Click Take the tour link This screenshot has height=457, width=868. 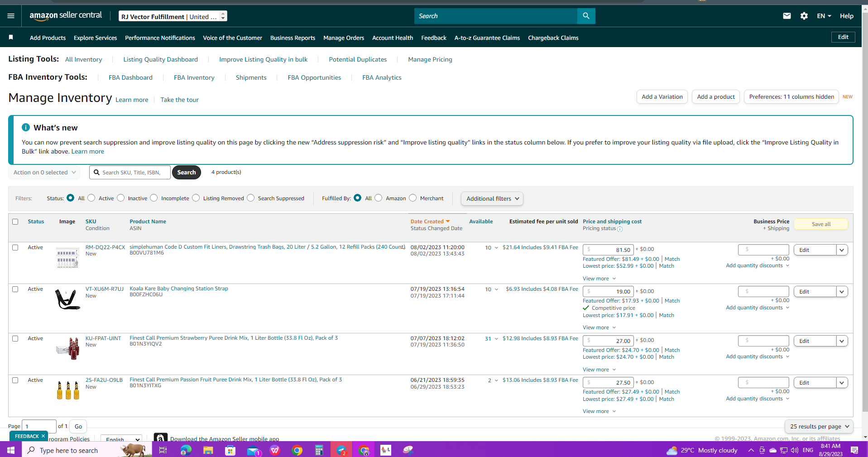[179, 100]
